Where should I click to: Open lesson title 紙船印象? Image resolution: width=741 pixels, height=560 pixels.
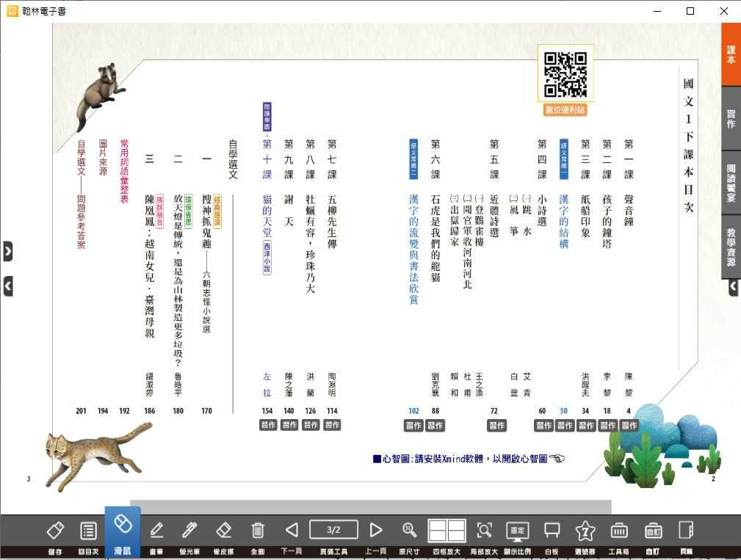(x=585, y=216)
